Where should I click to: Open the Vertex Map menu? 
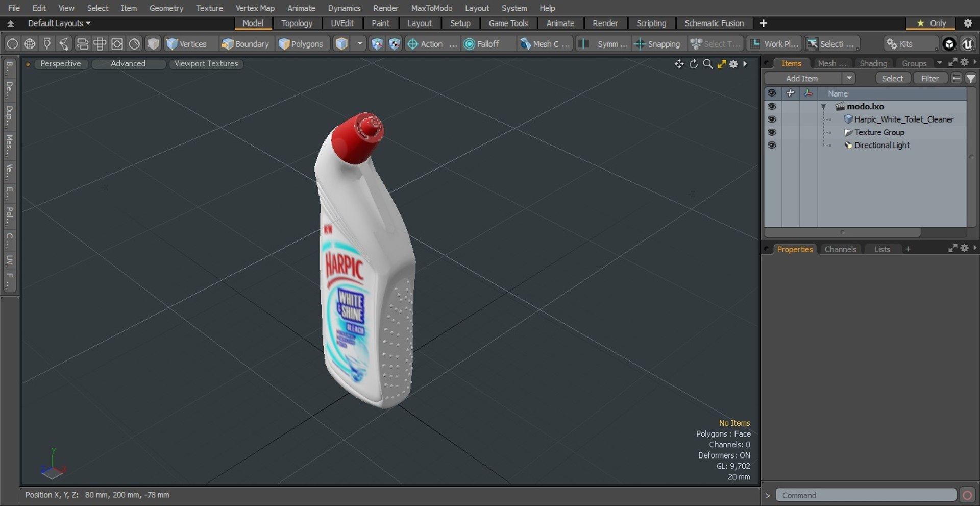(255, 8)
